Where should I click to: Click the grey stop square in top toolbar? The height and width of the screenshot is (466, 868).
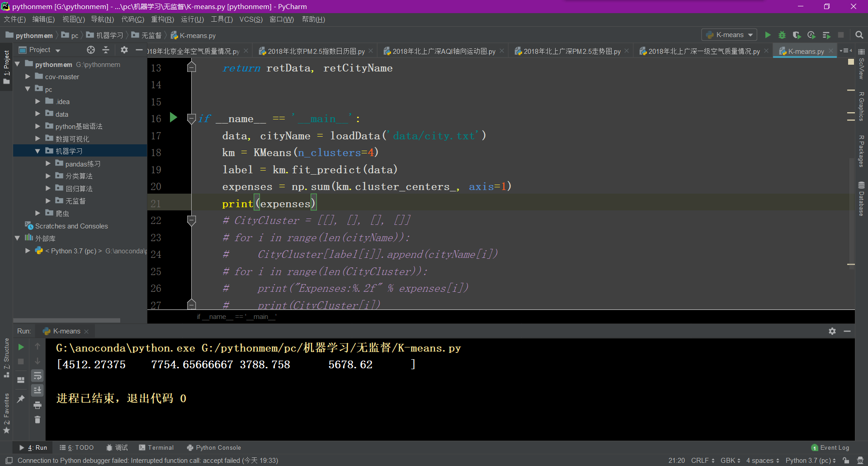pyautogui.click(x=841, y=35)
